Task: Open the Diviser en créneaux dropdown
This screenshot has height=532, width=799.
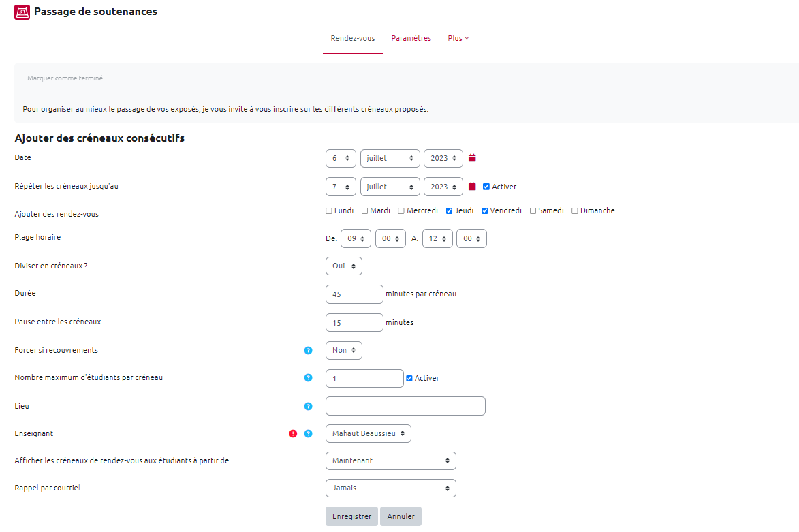Action: pos(344,266)
